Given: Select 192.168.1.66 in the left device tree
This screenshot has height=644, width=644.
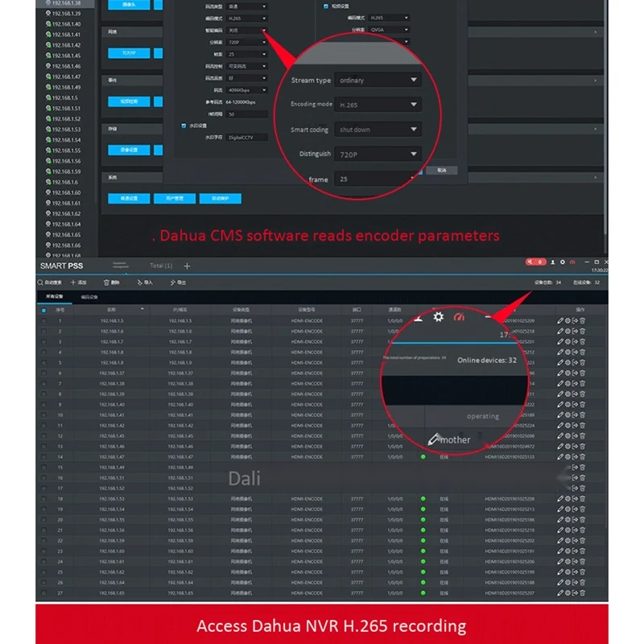Looking at the screenshot, I should [63, 246].
